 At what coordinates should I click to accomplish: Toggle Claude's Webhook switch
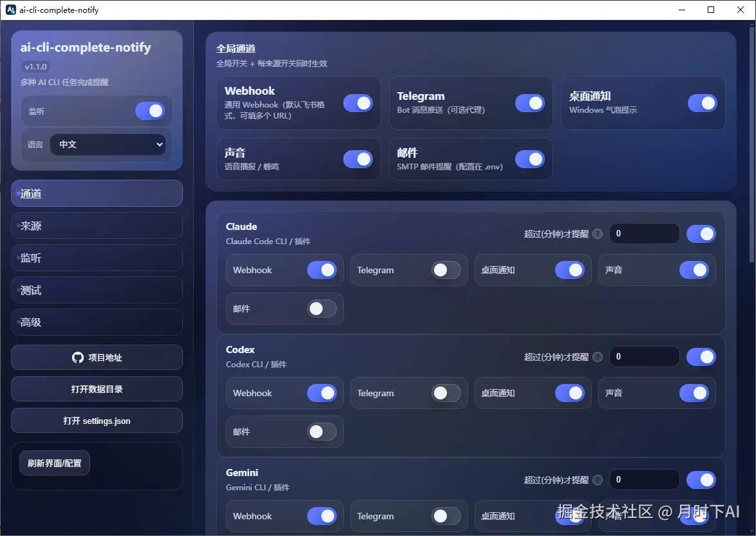coord(321,270)
